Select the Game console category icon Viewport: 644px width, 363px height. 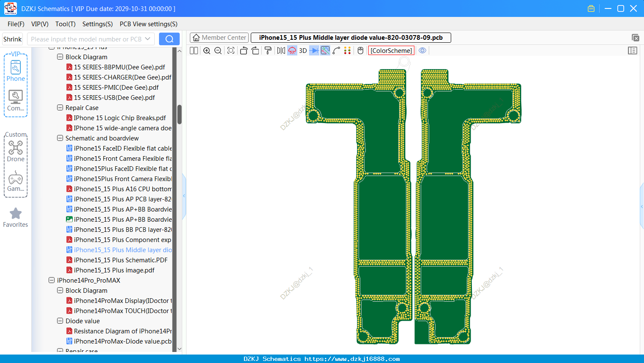pyautogui.click(x=16, y=181)
